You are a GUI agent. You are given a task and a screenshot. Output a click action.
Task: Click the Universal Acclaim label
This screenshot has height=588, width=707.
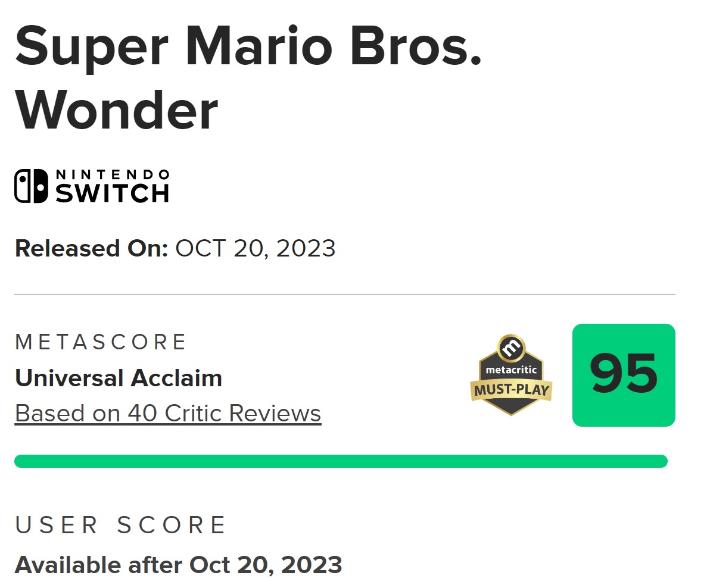119,378
